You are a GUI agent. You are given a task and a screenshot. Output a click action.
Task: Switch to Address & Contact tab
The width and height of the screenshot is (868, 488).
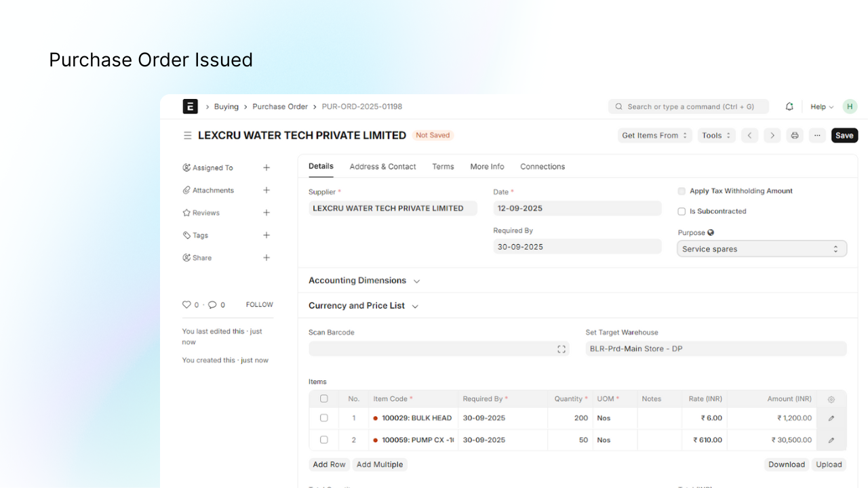click(382, 167)
